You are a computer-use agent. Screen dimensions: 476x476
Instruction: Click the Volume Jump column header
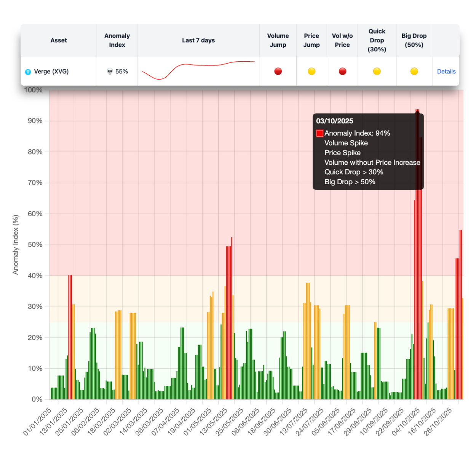278,40
